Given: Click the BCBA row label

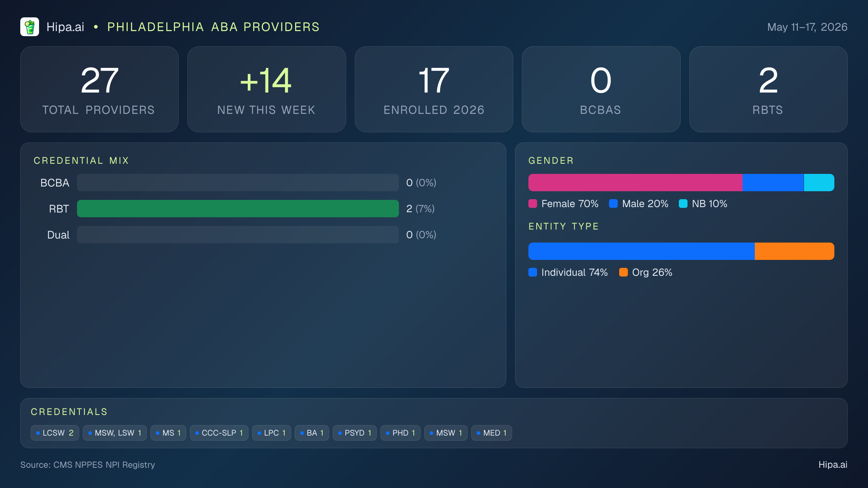Looking at the screenshot, I should (x=55, y=183).
